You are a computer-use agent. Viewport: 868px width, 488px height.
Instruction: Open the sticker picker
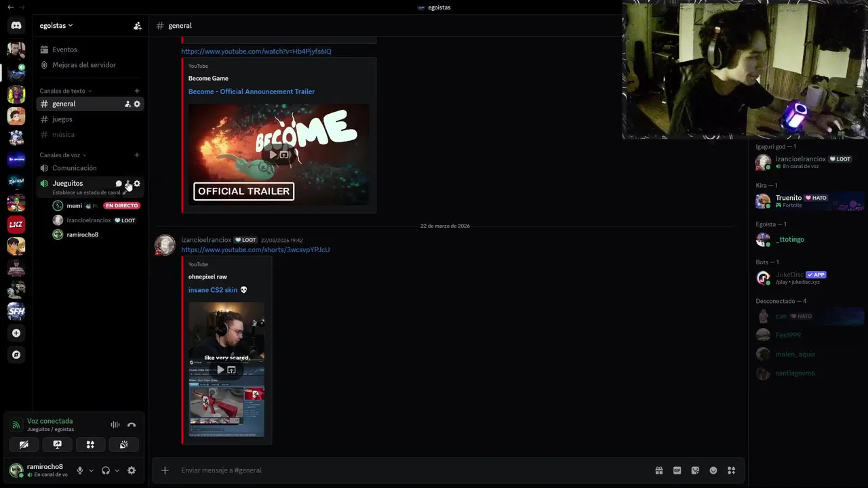tap(695, 470)
